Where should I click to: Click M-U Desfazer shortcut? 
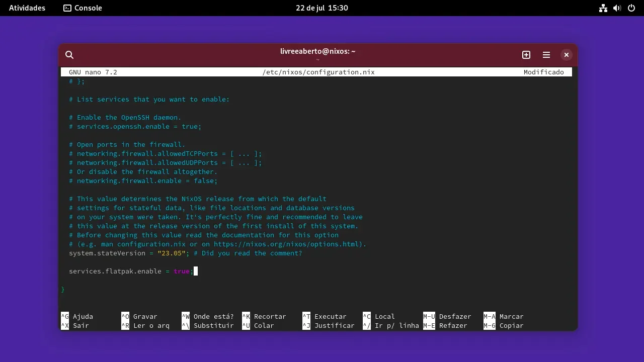click(x=447, y=317)
